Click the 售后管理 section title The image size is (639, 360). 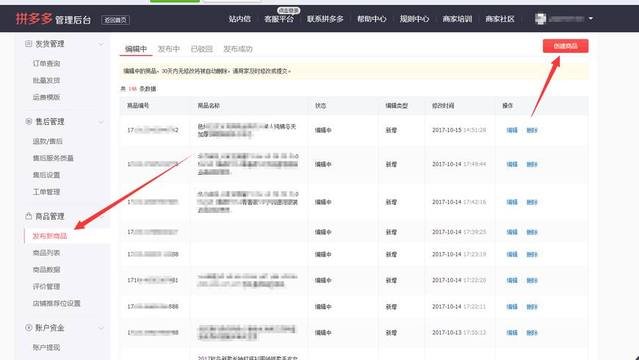point(50,121)
